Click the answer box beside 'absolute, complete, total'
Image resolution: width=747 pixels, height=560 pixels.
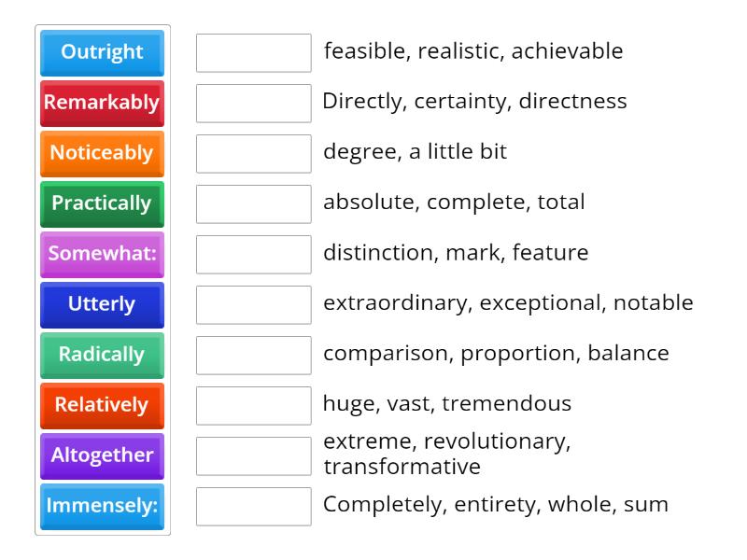click(254, 204)
